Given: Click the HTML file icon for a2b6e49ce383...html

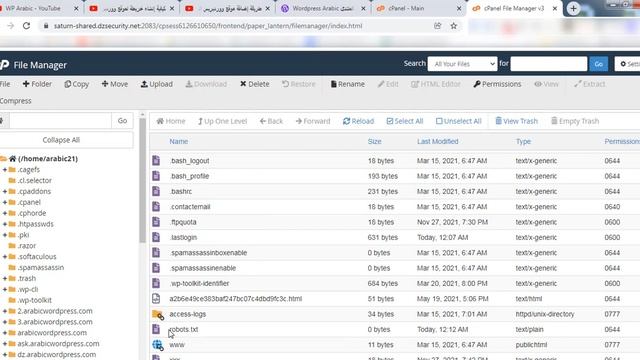Looking at the screenshot, I should pos(156,298).
